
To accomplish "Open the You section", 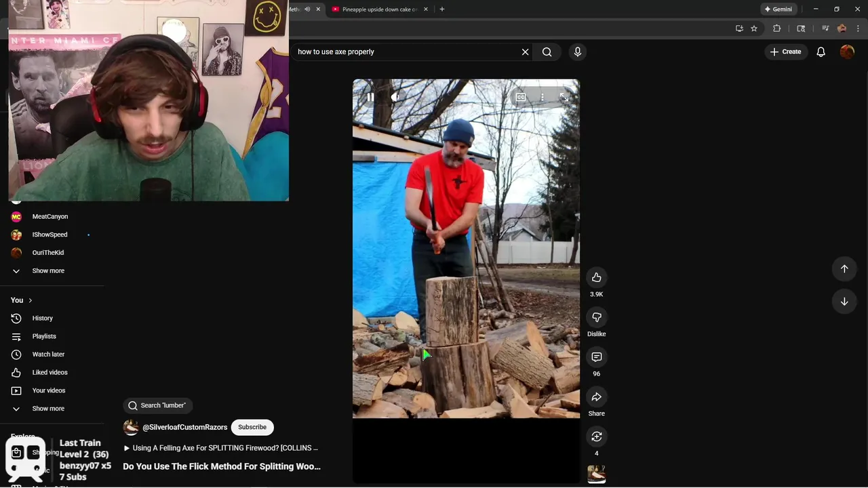I will [21, 300].
